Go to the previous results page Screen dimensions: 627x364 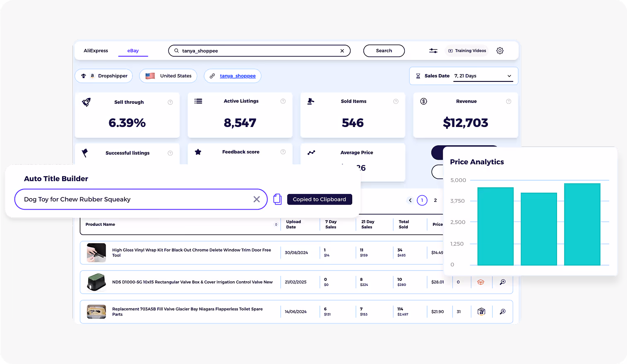pyautogui.click(x=410, y=200)
